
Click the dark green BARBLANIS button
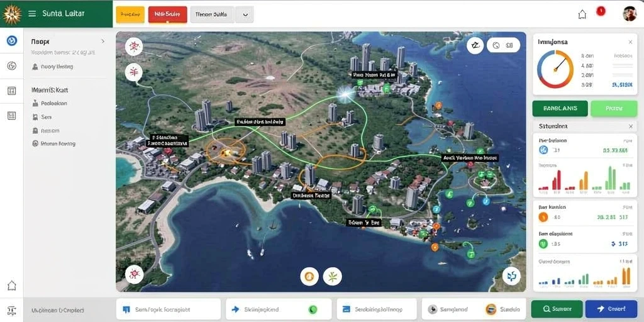click(x=560, y=108)
